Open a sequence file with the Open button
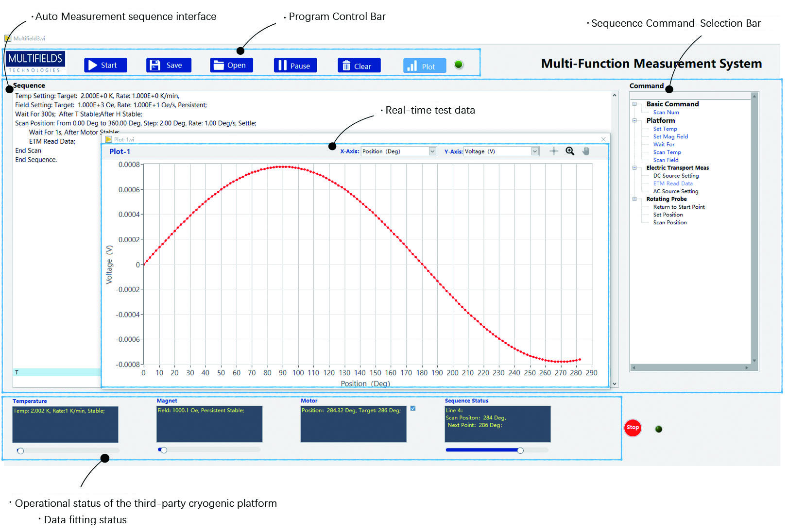This screenshot has height=532, width=788. (x=231, y=65)
